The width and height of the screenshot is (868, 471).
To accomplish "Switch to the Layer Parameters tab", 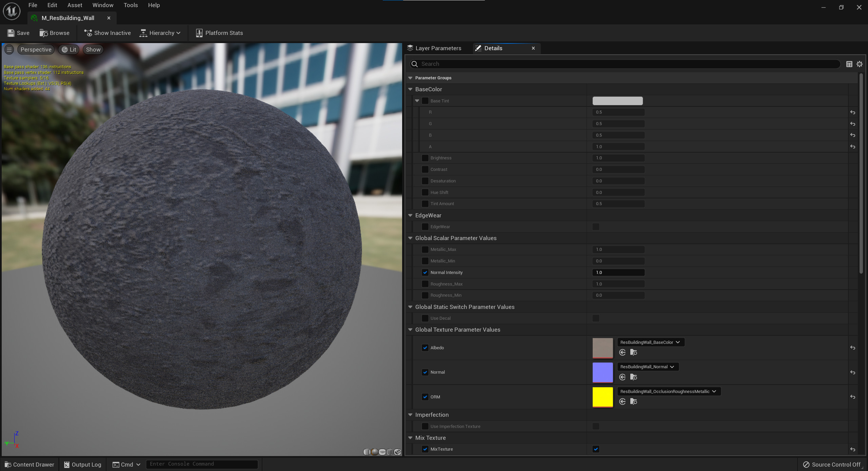I will click(435, 48).
